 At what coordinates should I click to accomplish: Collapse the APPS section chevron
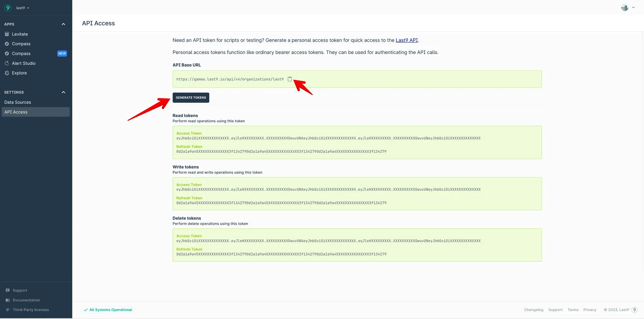[x=63, y=24]
